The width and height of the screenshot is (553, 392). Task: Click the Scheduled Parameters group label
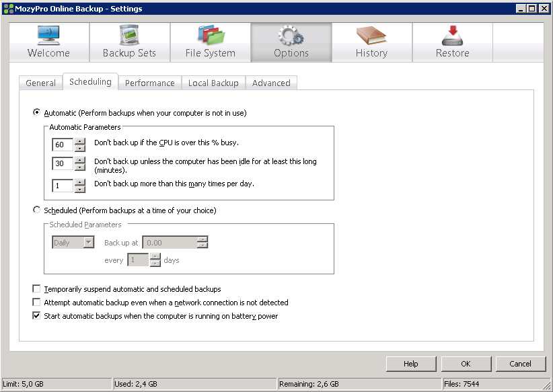tap(85, 225)
